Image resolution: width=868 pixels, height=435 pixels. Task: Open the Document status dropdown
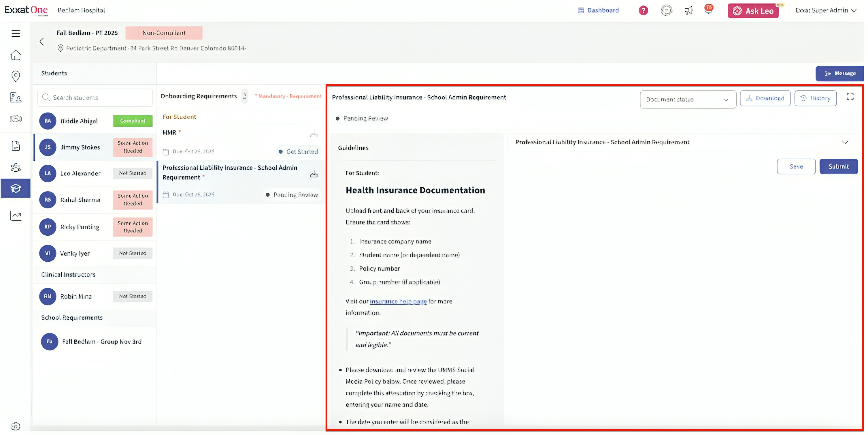687,99
